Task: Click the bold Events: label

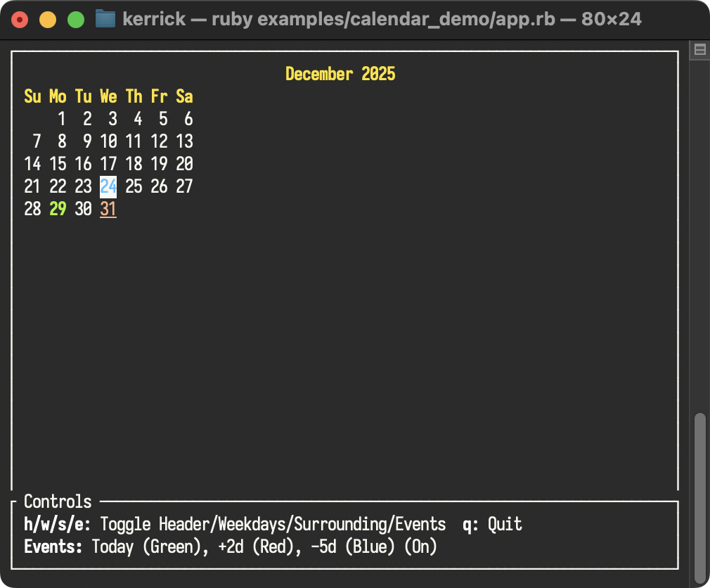Action: click(x=53, y=547)
